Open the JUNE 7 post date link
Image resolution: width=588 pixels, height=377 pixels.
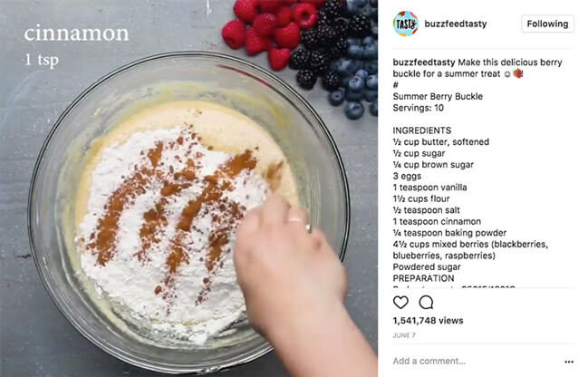pyautogui.click(x=404, y=335)
